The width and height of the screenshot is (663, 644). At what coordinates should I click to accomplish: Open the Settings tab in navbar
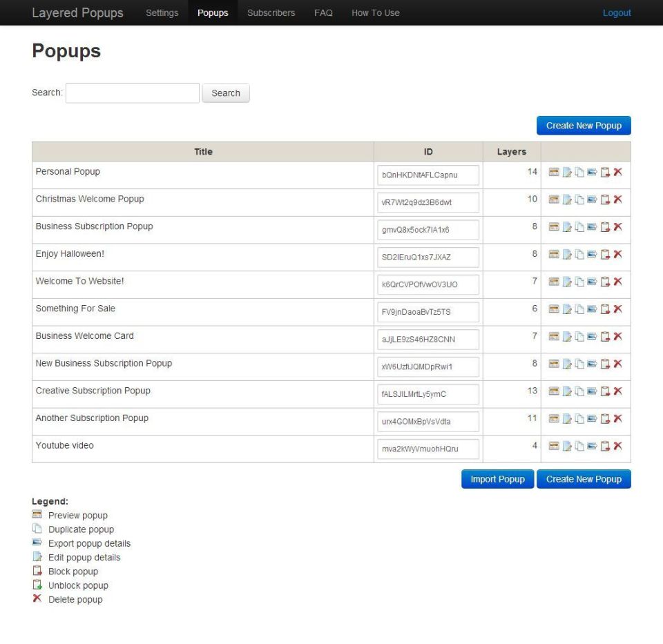pyautogui.click(x=162, y=12)
